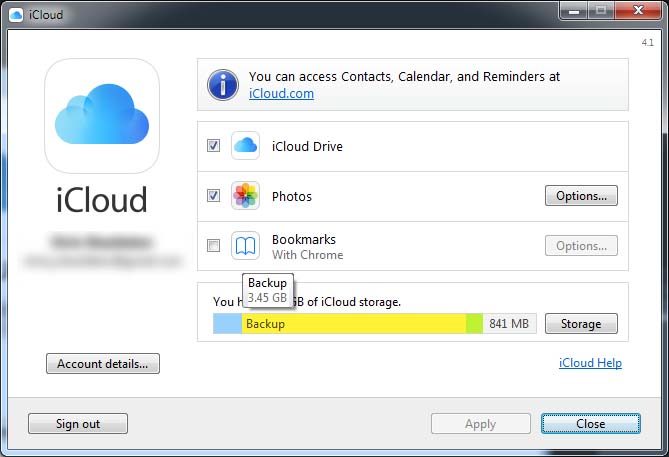The height and width of the screenshot is (457, 669).
Task: Close the window with red X
Action: [x=638, y=11]
